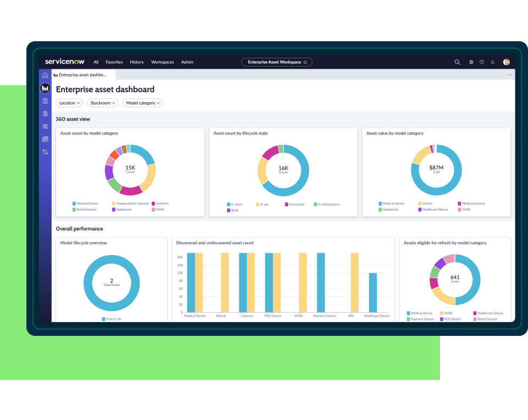Select the highlighted dashboard icon in sidebar
The height and width of the screenshot is (420, 528).
click(45, 88)
